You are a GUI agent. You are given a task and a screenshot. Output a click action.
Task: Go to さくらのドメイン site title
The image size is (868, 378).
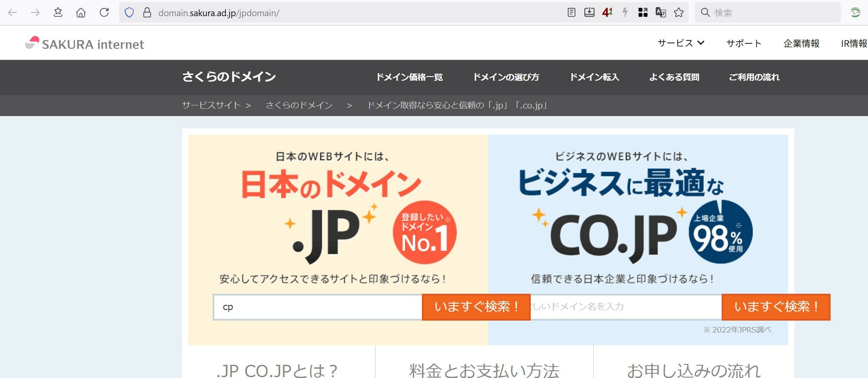229,77
